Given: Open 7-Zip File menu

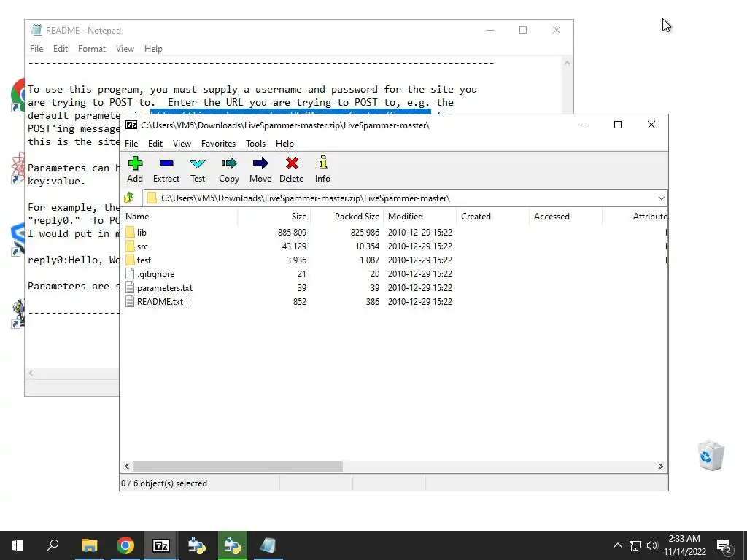Looking at the screenshot, I should tap(131, 144).
